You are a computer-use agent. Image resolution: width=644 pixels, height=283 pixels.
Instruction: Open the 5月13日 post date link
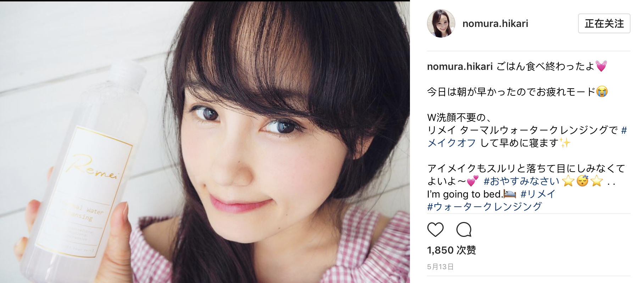[x=440, y=267]
